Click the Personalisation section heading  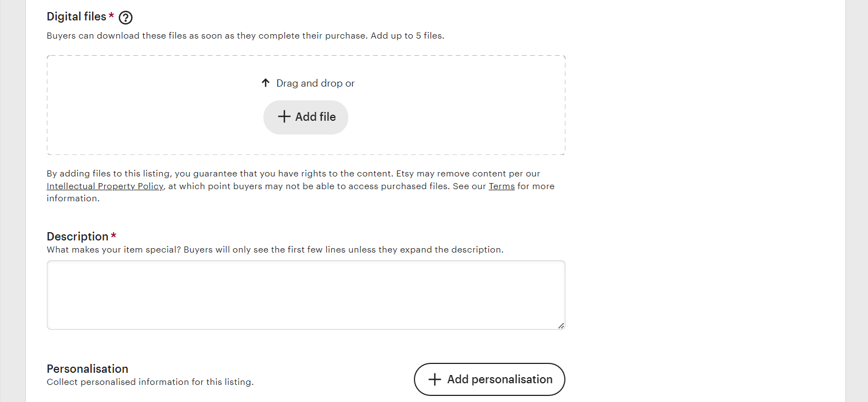click(x=87, y=368)
